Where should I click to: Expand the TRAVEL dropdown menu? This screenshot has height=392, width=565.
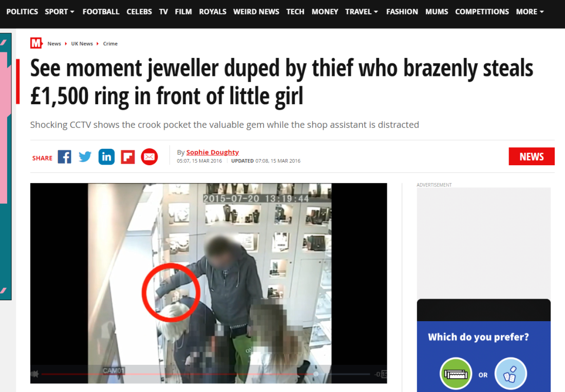click(362, 11)
